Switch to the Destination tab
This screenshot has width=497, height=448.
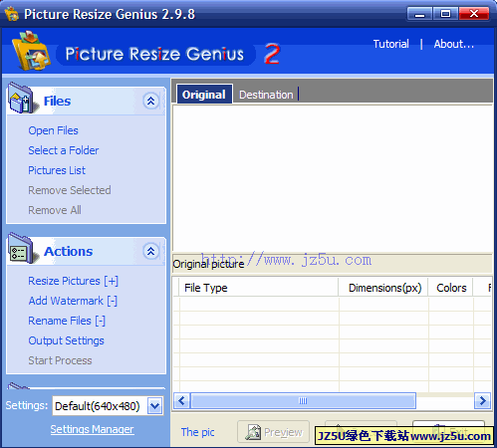click(x=266, y=95)
